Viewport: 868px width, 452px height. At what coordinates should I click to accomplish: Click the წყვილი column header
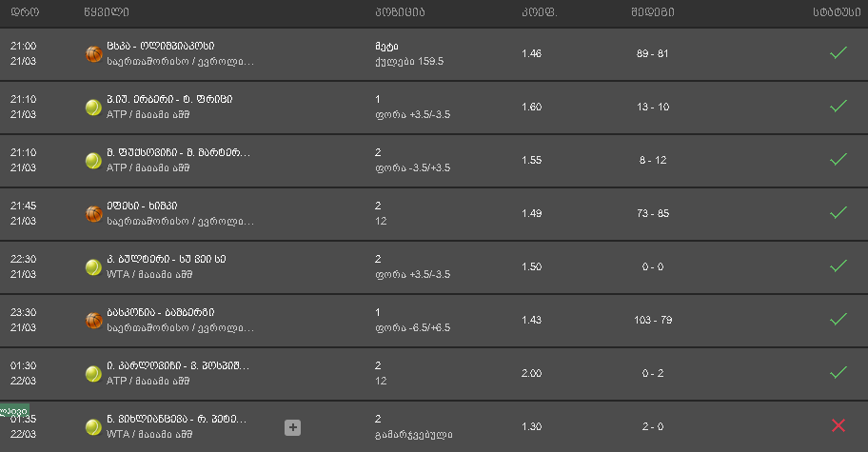pos(106,12)
